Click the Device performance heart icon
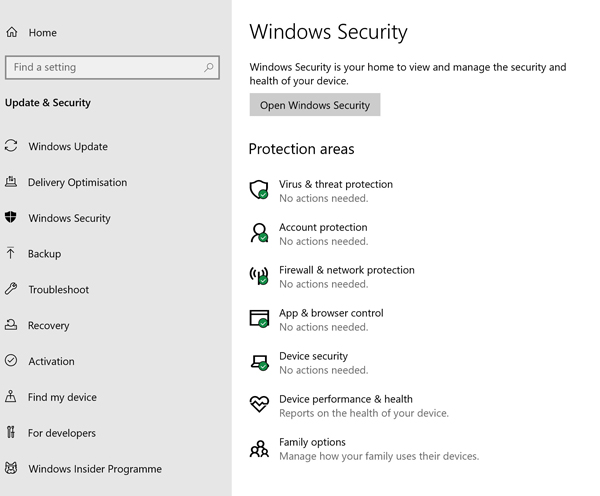The image size is (600, 496). point(259,404)
